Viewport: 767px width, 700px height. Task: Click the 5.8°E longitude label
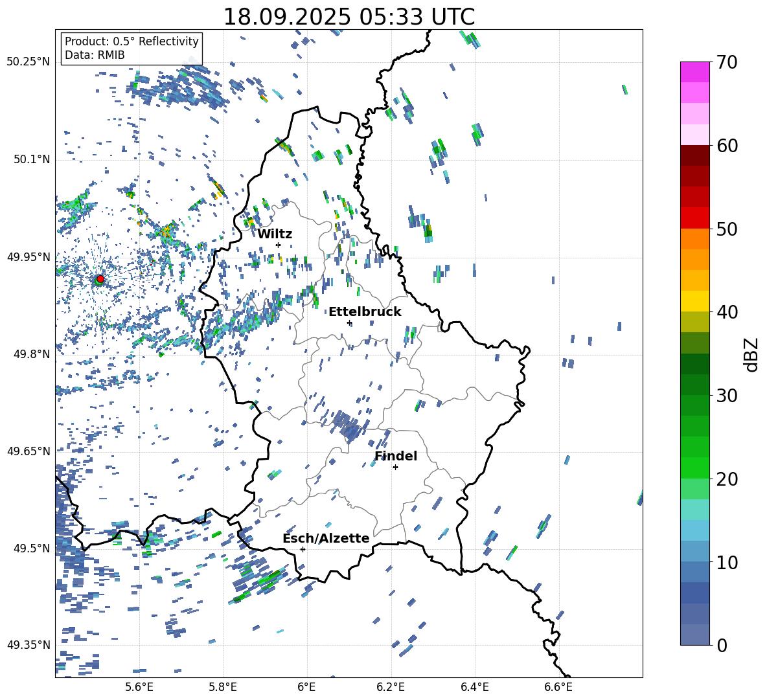tap(223, 687)
